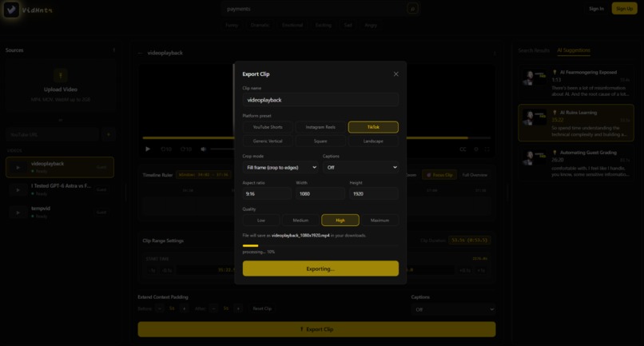The height and width of the screenshot is (346, 644).
Task: Add YouTube URL with the plus button
Action: click(109, 134)
